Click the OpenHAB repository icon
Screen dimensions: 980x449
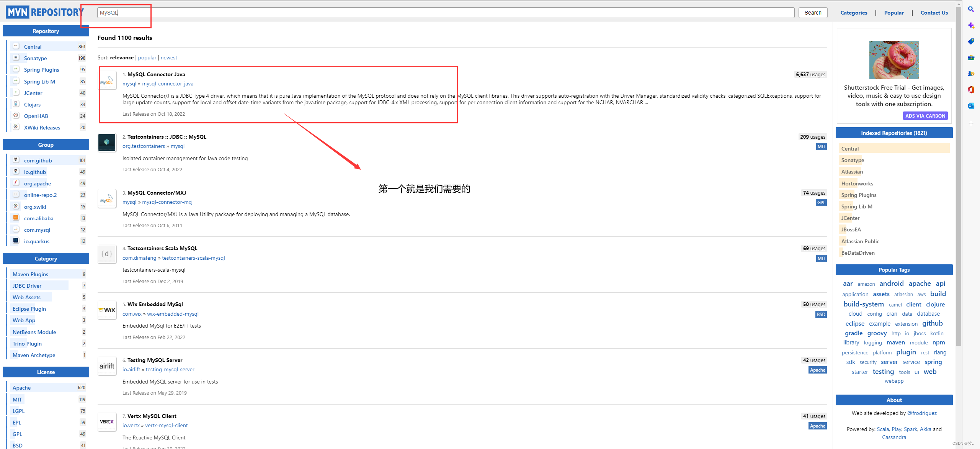(x=16, y=116)
